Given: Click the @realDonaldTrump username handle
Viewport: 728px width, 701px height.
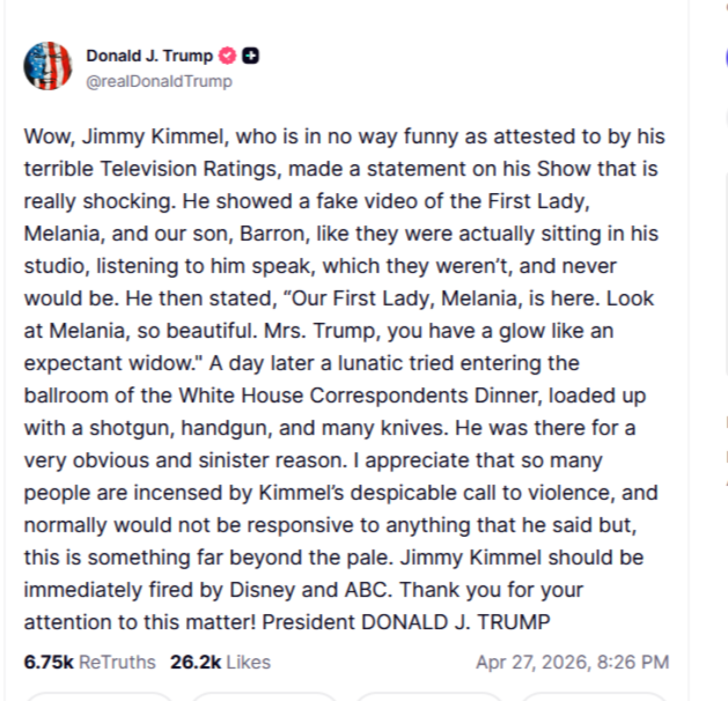Looking at the screenshot, I should point(159,81).
